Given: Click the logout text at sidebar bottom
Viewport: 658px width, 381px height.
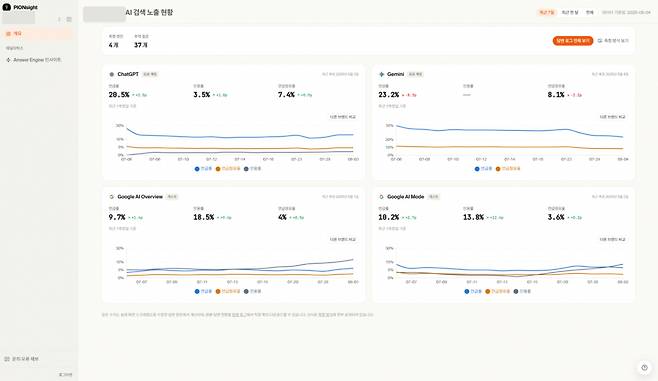Looking at the screenshot, I should 65,374.
